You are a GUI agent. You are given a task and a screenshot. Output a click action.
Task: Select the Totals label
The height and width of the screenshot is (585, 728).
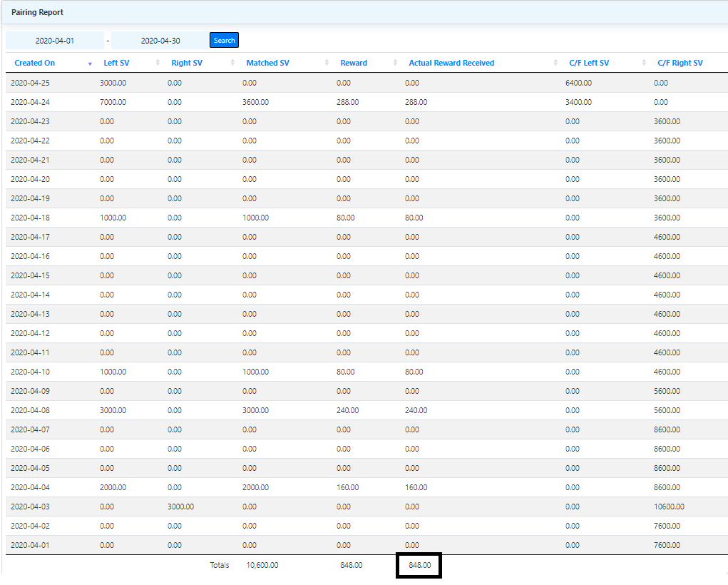click(220, 565)
